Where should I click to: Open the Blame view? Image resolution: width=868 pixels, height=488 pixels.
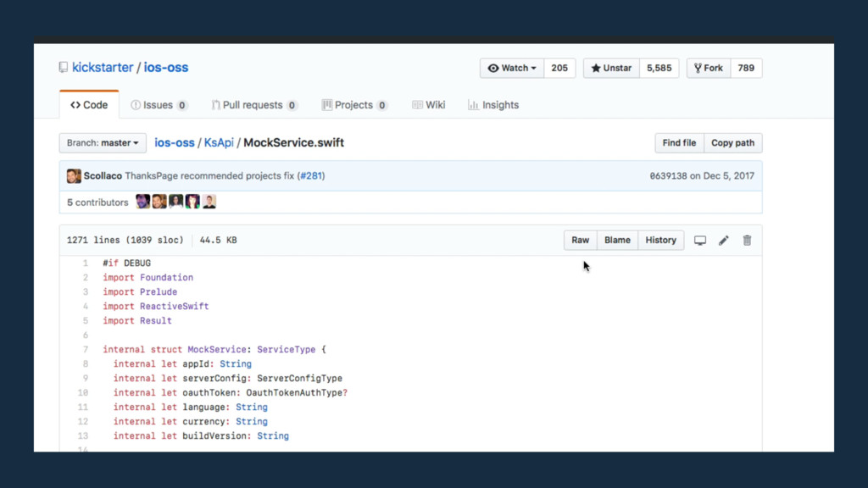(x=617, y=240)
